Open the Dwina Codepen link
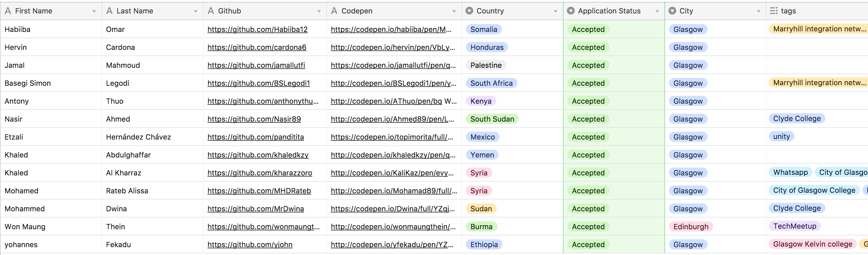 (x=393, y=208)
